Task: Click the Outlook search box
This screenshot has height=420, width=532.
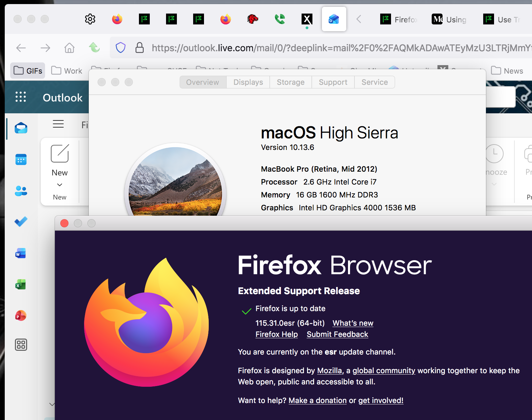Action: click(501, 97)
